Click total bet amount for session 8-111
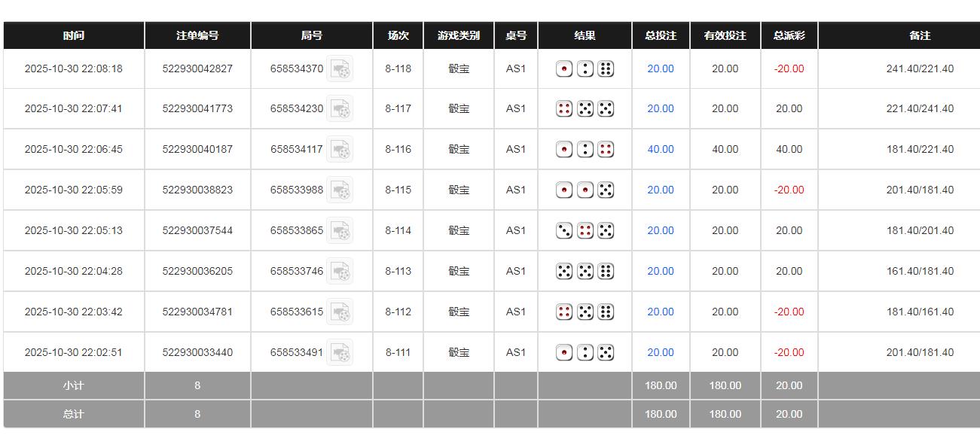980x438 pixels. (x=661, y=353)
